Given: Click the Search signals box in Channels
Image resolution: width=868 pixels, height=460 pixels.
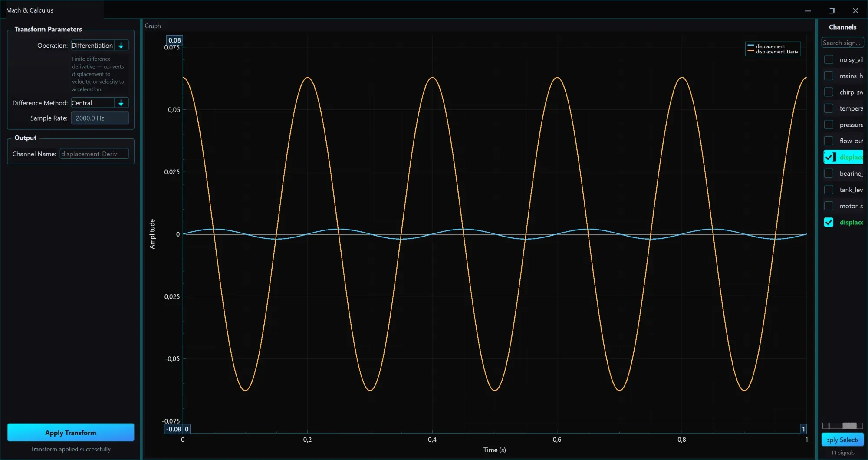Looking at the screenshot, I should (x=842, y=43).
